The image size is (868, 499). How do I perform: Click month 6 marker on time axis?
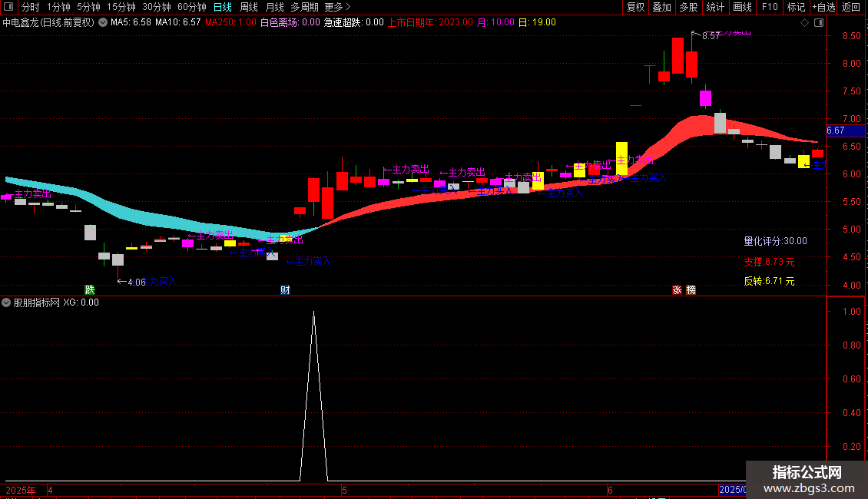tap(610, 490)
